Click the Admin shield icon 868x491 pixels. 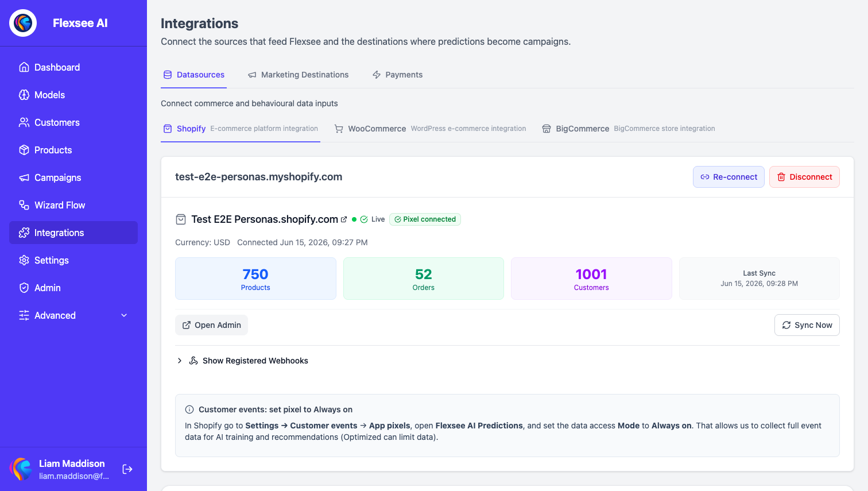(24, 288)
